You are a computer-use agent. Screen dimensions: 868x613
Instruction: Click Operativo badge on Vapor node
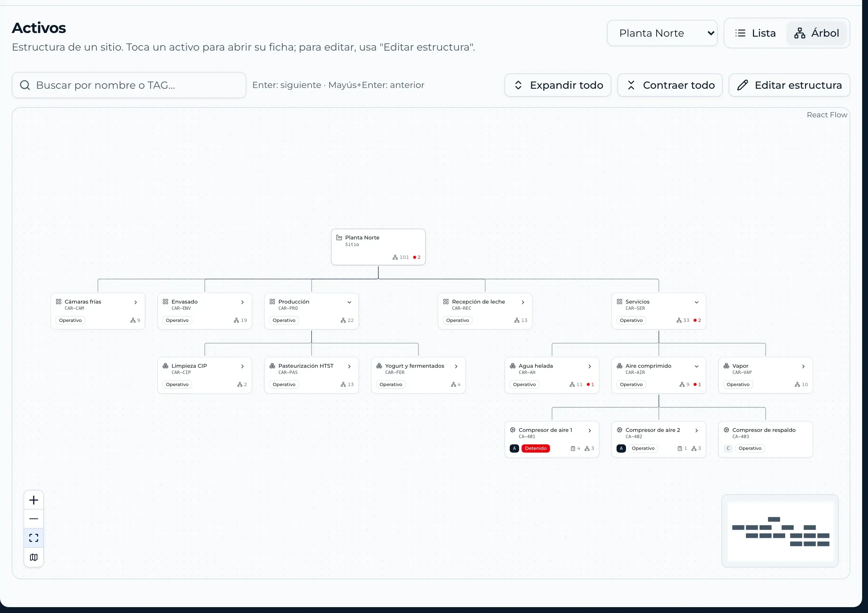coord(738,384)
